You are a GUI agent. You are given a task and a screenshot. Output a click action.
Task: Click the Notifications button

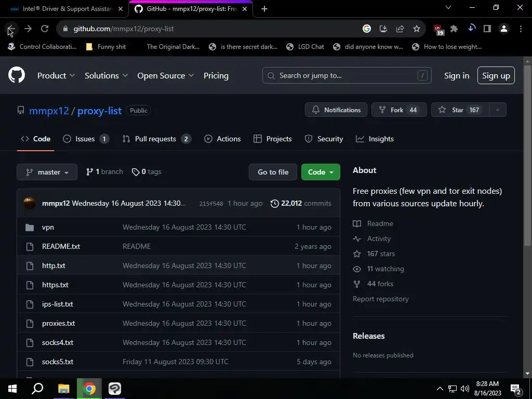pos(336,110)
